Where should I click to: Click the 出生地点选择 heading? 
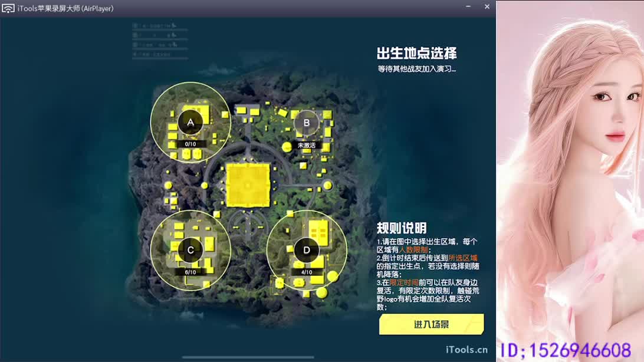(x=416, y=53)
